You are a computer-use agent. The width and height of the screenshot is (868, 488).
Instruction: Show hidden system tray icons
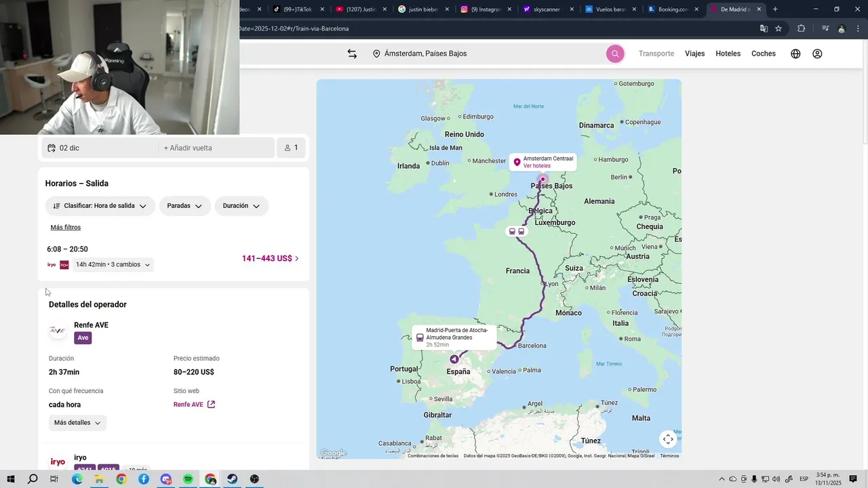point(722,479)
